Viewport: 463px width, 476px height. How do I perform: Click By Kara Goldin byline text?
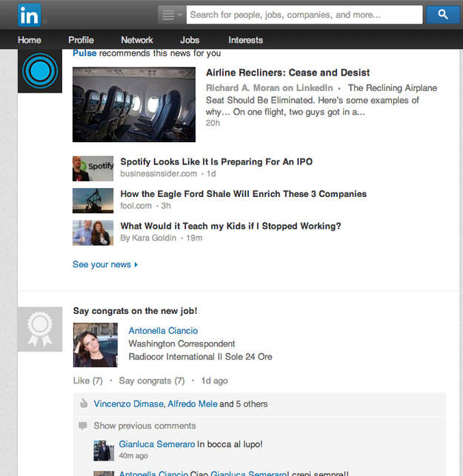[x=148, y=238]
